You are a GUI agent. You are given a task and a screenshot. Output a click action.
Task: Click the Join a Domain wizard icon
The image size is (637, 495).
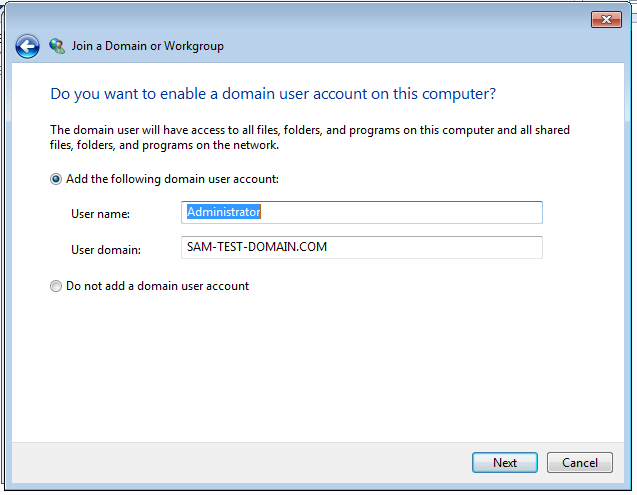[x=57, y=46]
